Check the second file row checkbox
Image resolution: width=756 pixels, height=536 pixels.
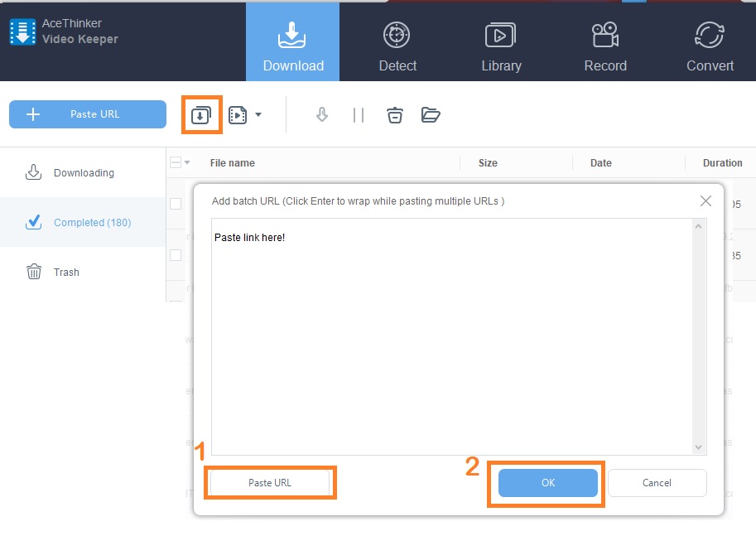pyautogui.click(x=176, y=254)
